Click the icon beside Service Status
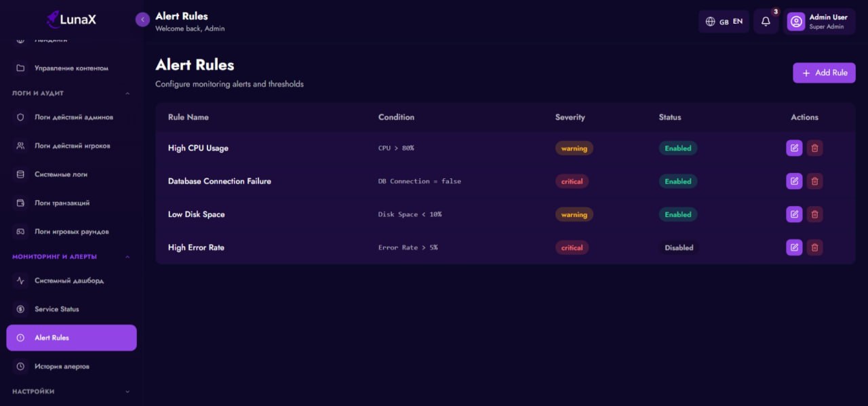This screenshot has width=868, height=406. pyautogui.click(x=20, y=309)
